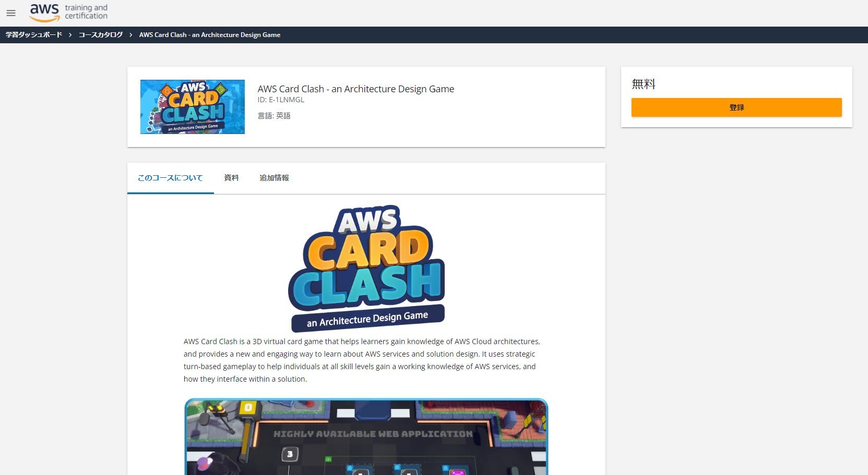Viewport: 868px width, 475px height.
Task: Click the 登録 enrollment button
Action: click(735, 107)
